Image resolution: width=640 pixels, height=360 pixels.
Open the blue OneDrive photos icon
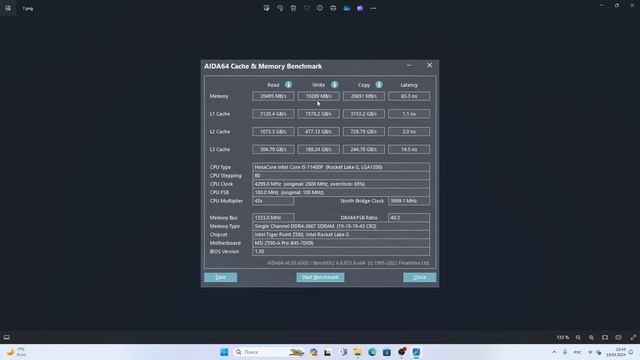[x=347, y=8]
